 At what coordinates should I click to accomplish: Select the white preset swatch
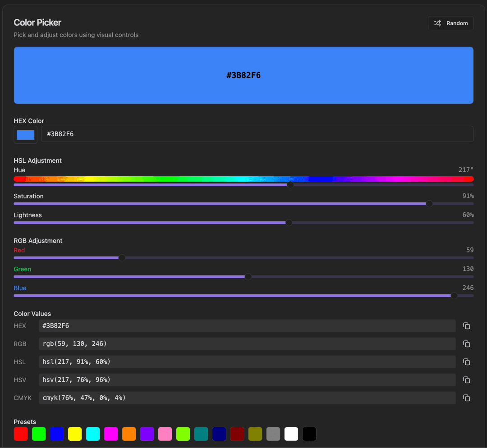pos(291,434)
